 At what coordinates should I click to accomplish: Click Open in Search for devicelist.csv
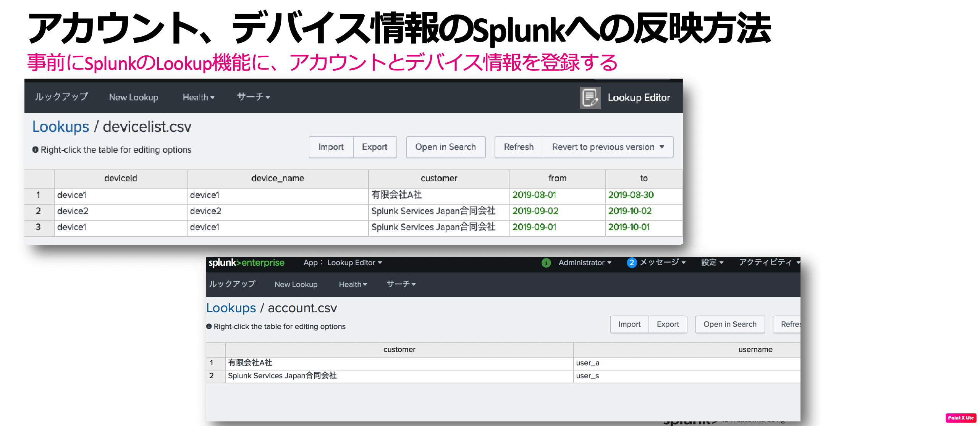tap(446, 147)
